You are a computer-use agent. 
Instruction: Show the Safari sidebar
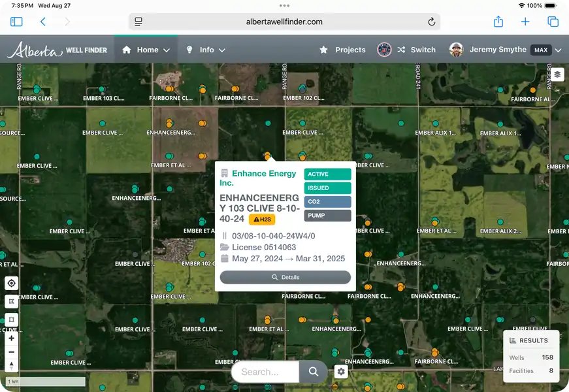[x=16, y=22]
